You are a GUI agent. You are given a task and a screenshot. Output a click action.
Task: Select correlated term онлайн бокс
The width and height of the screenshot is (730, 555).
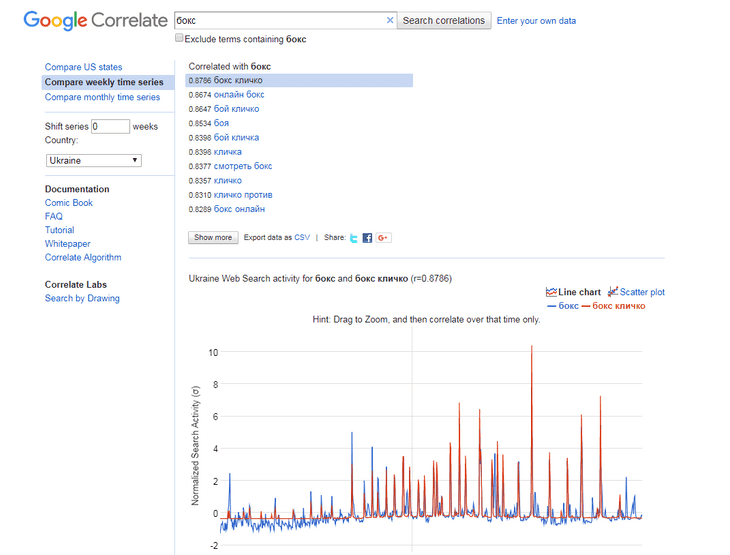point(239,95)
